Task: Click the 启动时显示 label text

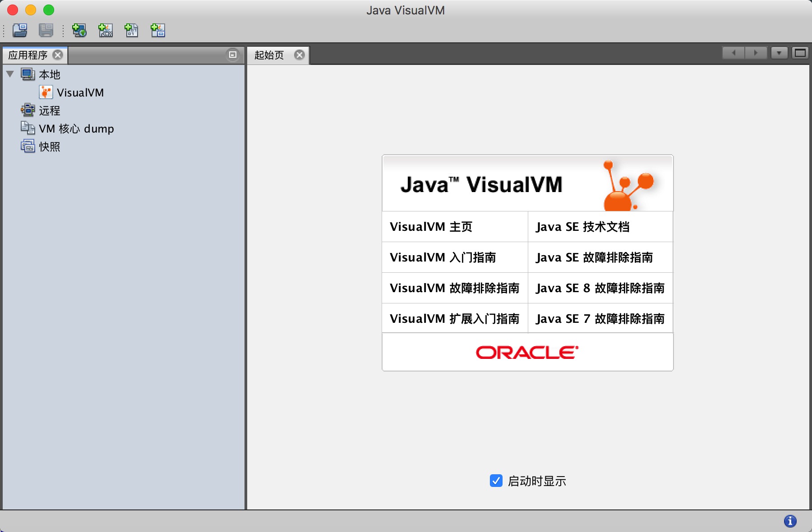Action: click(537, 481)
